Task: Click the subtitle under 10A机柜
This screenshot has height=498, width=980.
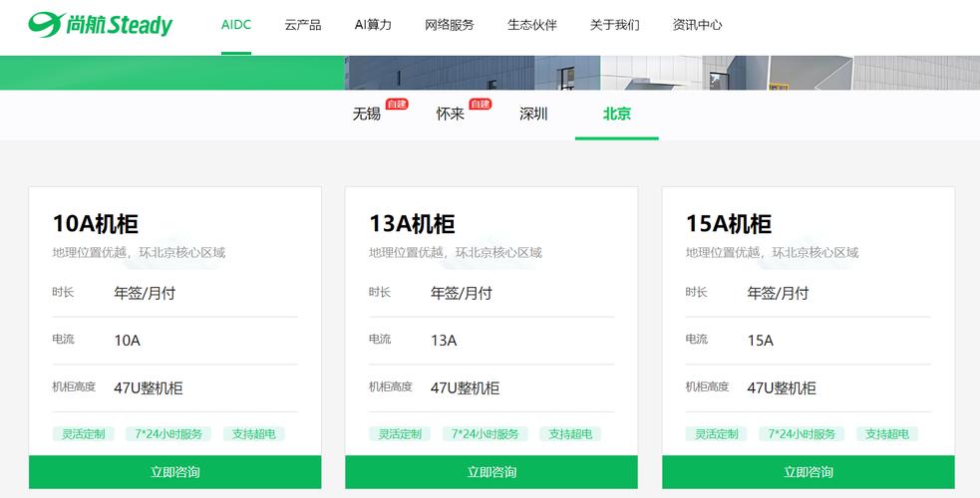Action: tap(139, 253)
